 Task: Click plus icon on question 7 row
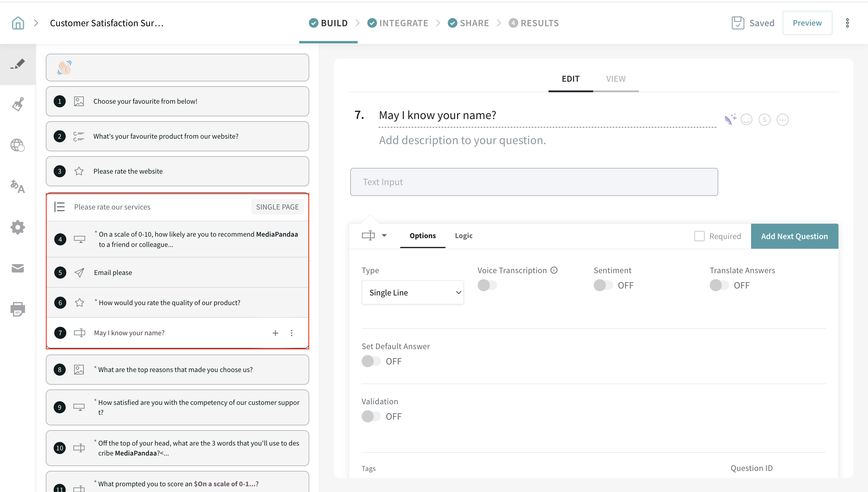point(275,333)
